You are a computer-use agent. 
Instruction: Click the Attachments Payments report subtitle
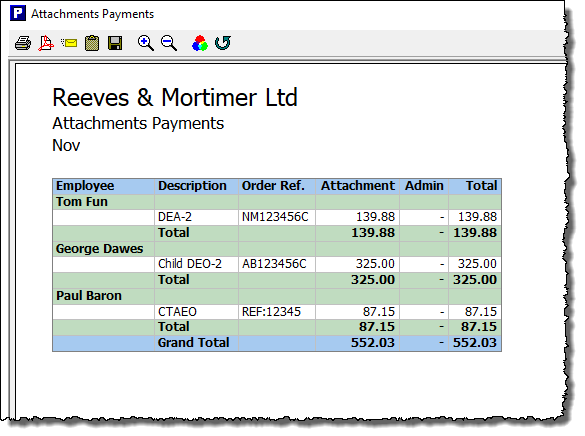(138, 123)
